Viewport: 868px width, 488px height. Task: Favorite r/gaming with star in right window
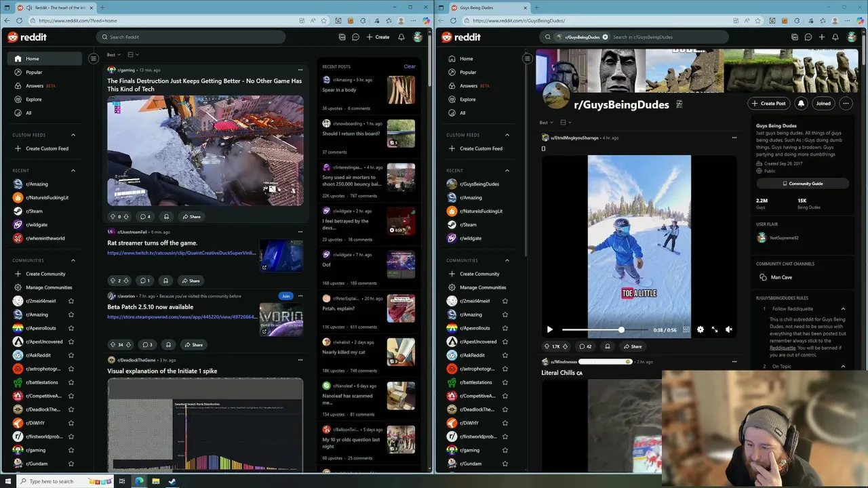point(505,450)
